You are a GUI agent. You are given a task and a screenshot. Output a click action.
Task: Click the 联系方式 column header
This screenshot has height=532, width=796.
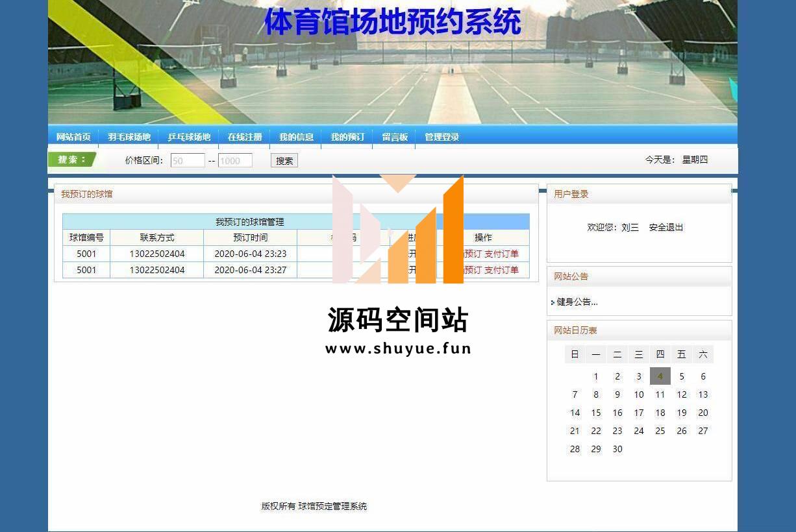click(x=157, y=237)
